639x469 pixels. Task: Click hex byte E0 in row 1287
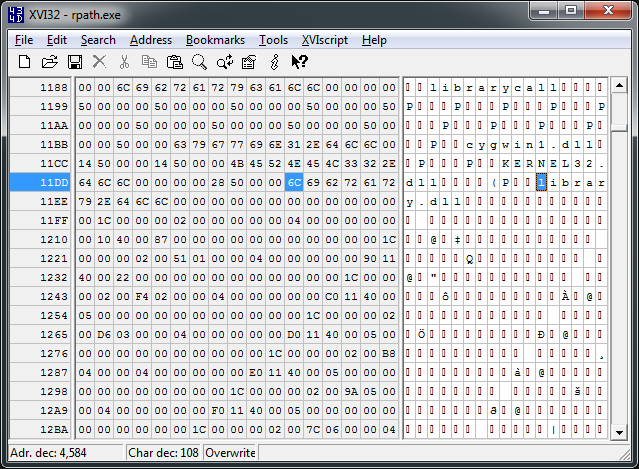coord(256,372)
